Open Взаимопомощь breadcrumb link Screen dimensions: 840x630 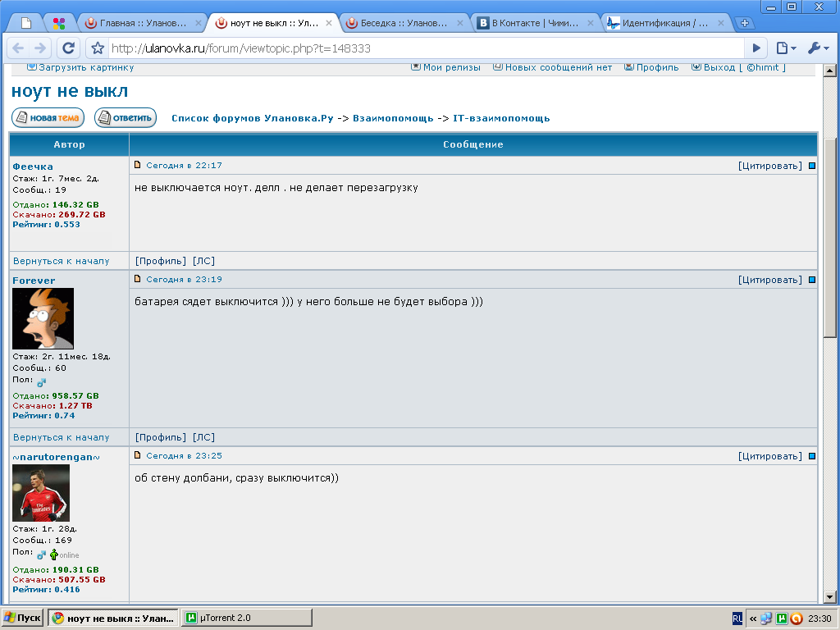[393, 118]
